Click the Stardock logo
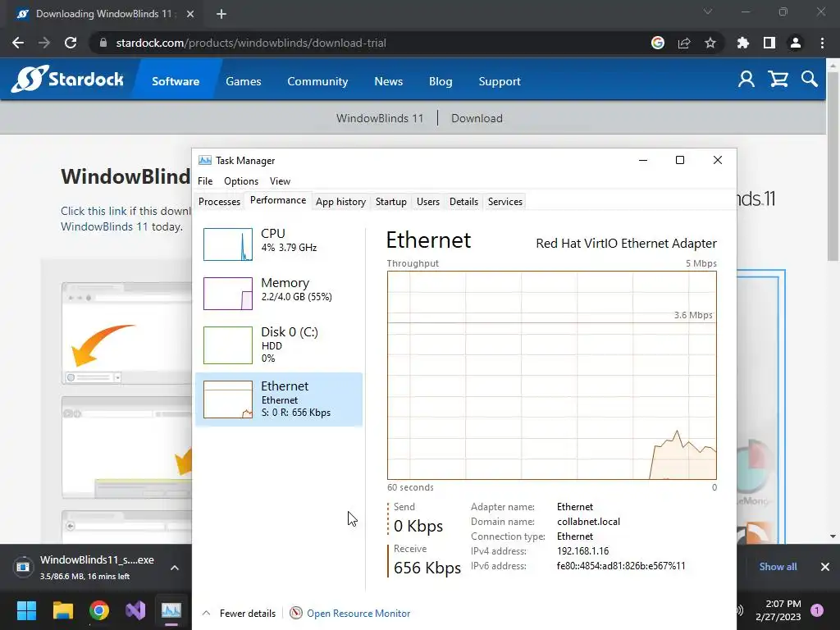Screen dimensions: 840x630 click(x=67, y=80)
